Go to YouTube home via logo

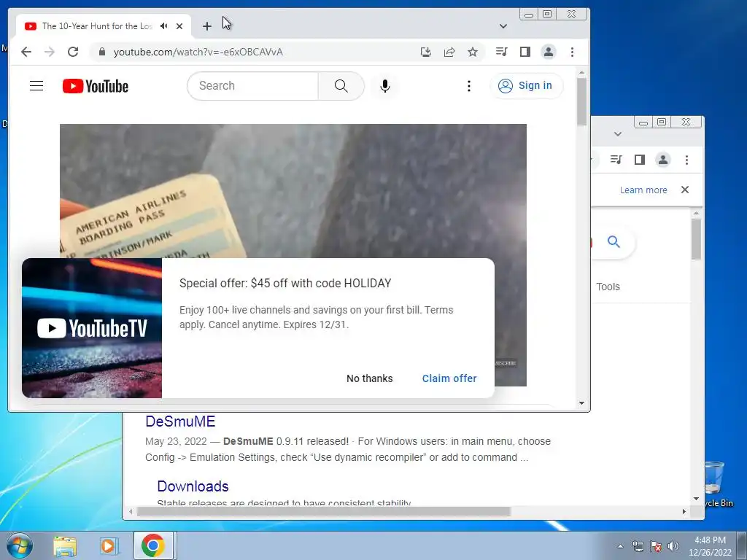click(96, 86)
